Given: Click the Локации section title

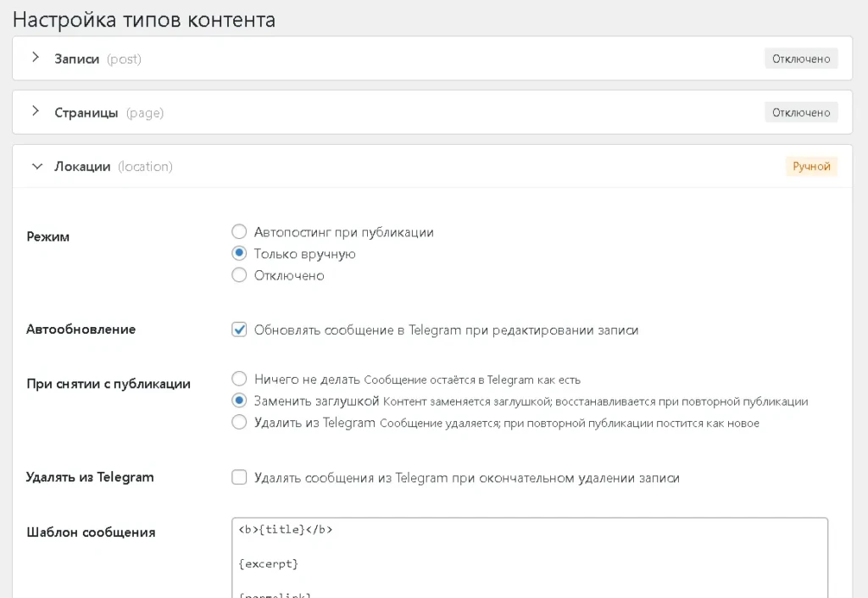Looking at the screenshot, I should (x=82, y=167).
